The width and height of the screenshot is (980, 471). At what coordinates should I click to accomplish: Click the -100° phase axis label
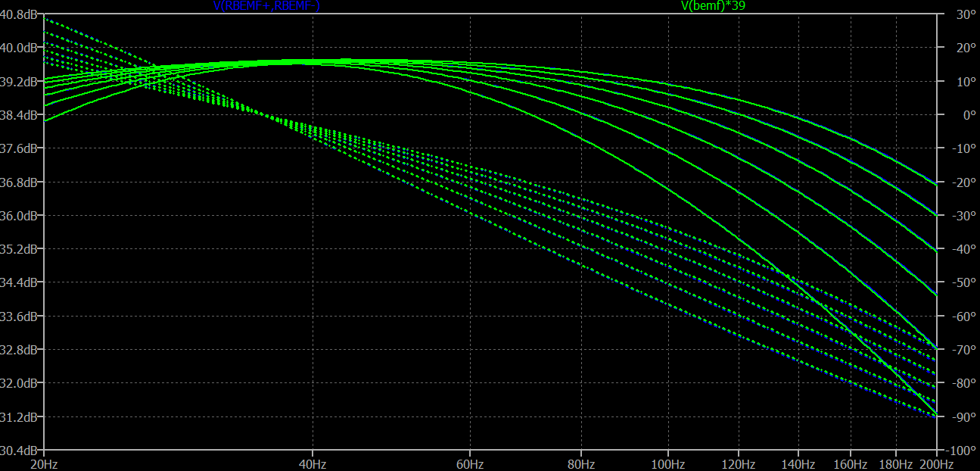coord(963,451)
